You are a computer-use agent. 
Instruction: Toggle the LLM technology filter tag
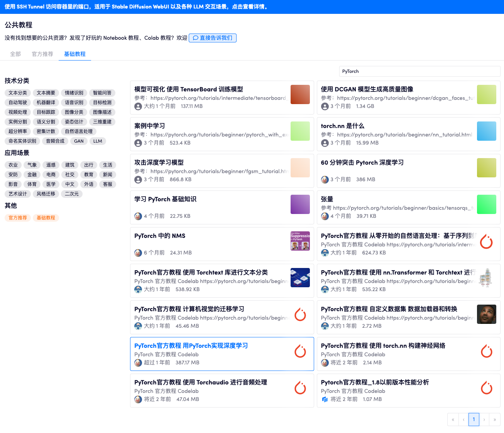tap(98, 141)
